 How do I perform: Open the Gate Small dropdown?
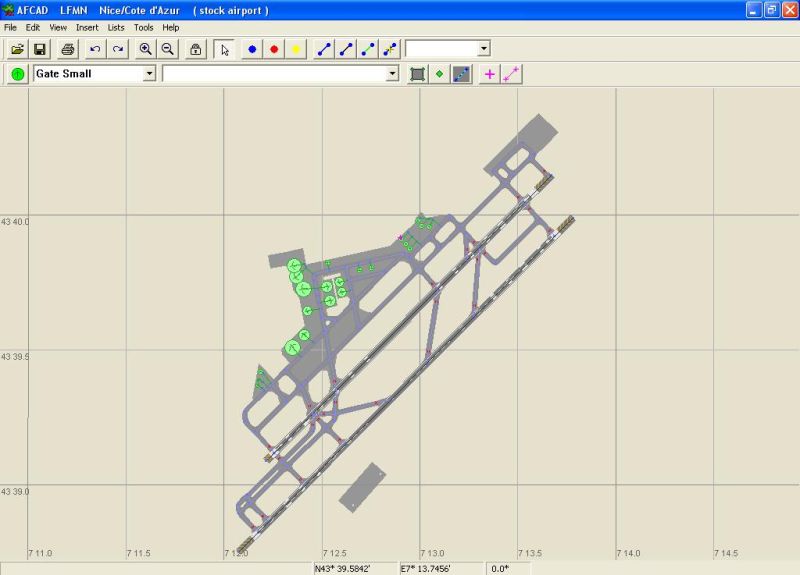click(149, 74)
